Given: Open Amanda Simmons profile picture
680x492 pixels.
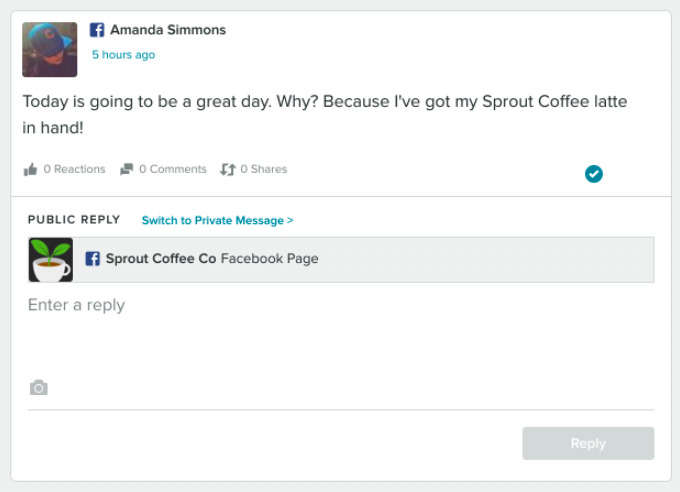Looking at the screenshot, I should tap(49, 49).
